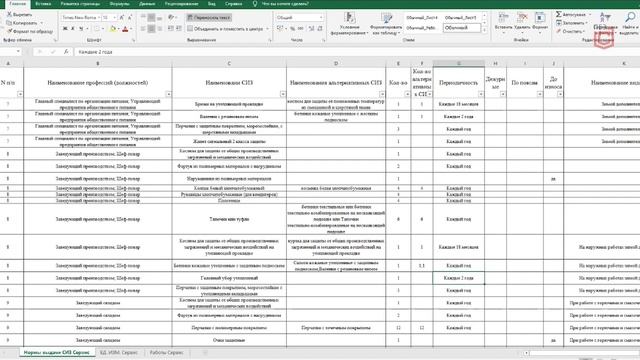The image size is (640, 360).
Task: Select column G header
Action: [x=459, y=64]
